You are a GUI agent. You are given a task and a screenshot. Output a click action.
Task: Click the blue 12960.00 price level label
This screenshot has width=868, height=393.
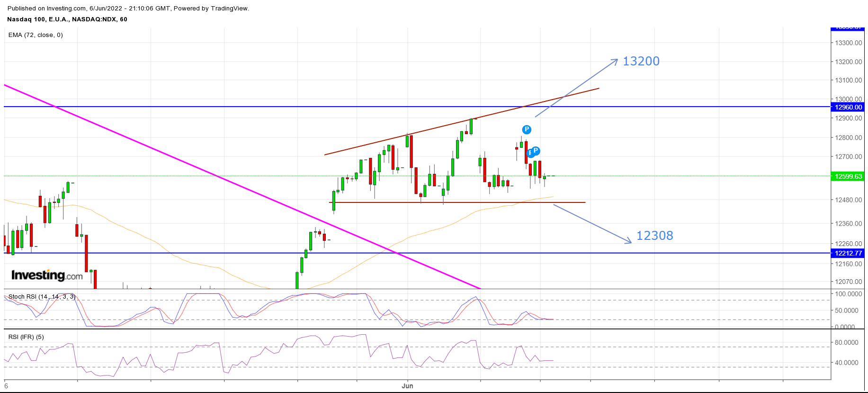(x=848, y=107)
